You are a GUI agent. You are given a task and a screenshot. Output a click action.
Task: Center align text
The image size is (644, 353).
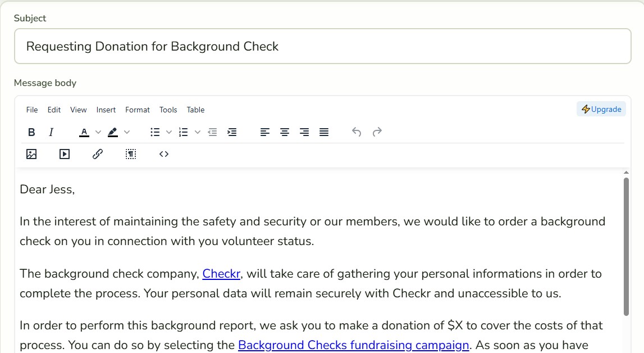pyautogui.click(x=285, y=132)
